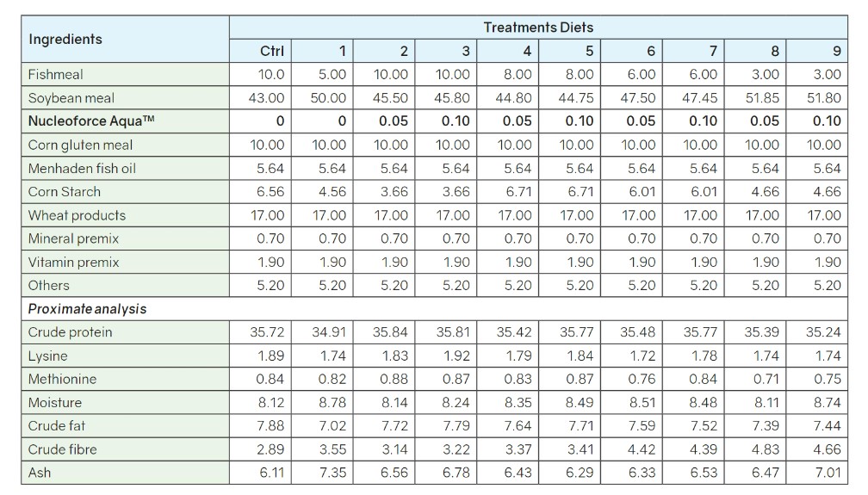This screenshot has width=868, height=495.
Task: Select the Corn Starch row label
Action: pyautogui.click(x=65, y=192)
